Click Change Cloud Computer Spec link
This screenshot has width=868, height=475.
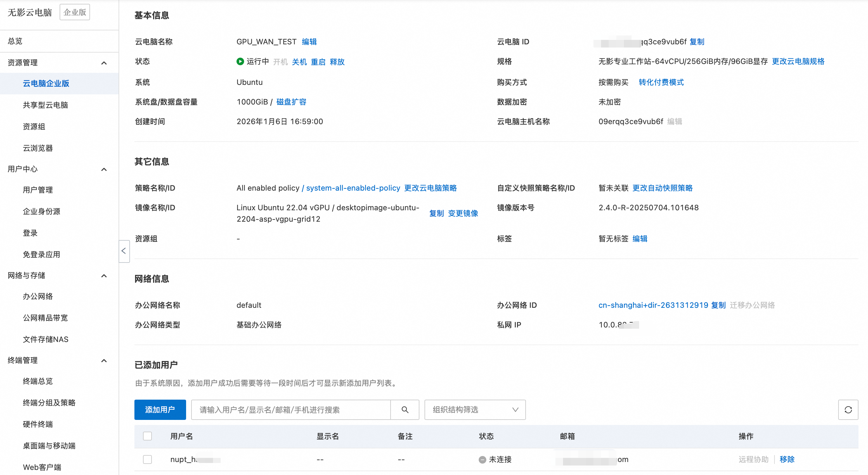798,62
